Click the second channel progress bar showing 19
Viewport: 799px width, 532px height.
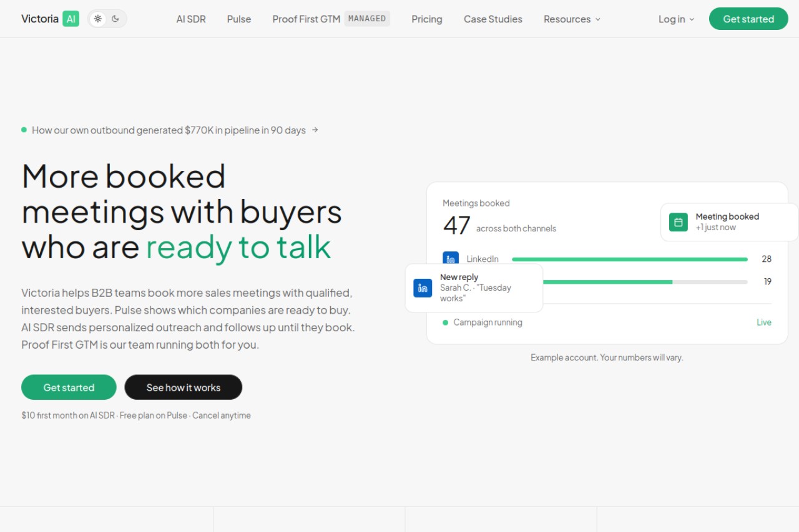(x=645, y=281)
